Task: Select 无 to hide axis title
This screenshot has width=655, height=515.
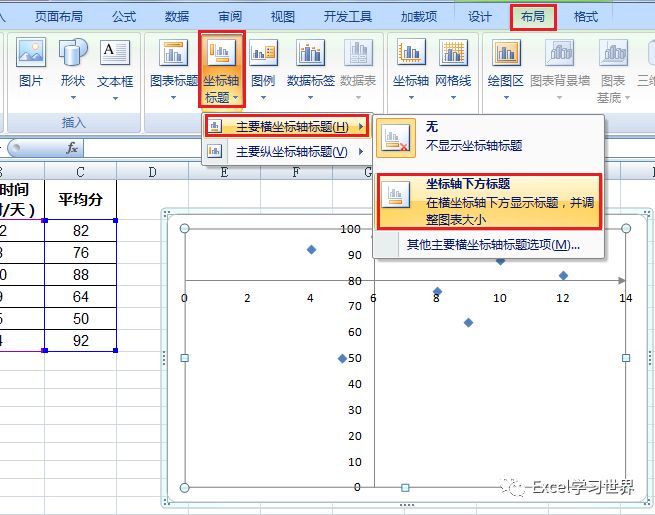Action: (489, 137)
